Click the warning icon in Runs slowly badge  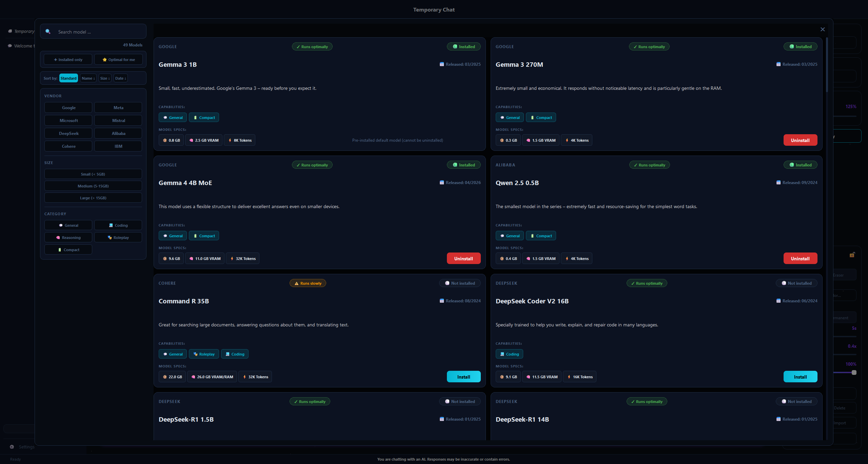coord(297,283)
